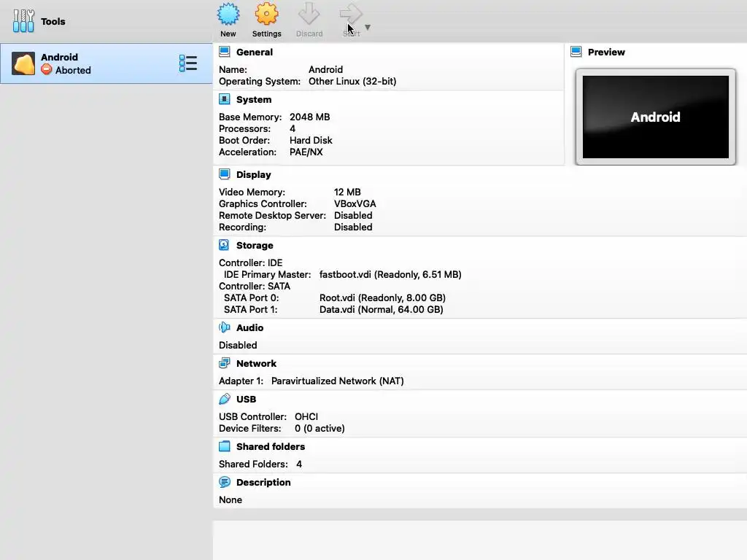747x560 pixels.
Task: Click the fastboot.vdi IDE Primary Master entry
Action: (390, 275)
